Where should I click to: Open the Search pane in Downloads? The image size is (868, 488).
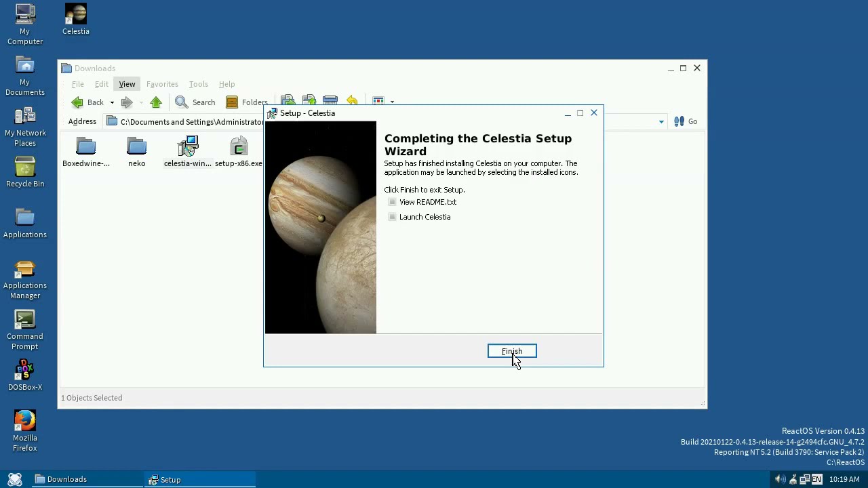point(195,102)
